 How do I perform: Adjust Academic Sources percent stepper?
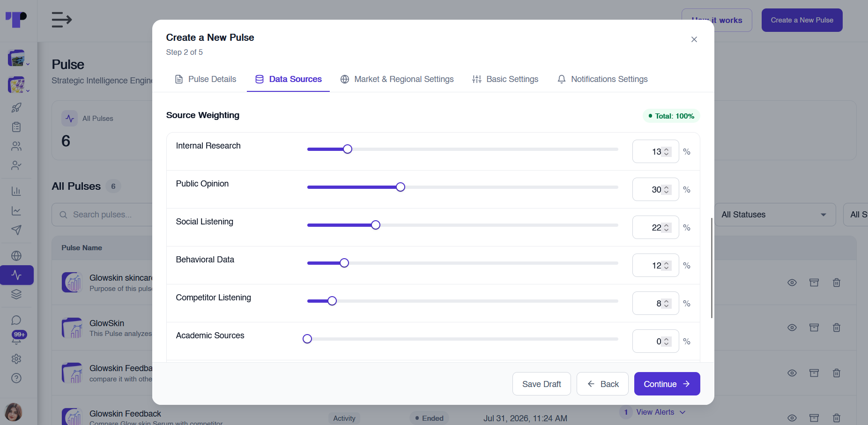click(x=667, y=342)
